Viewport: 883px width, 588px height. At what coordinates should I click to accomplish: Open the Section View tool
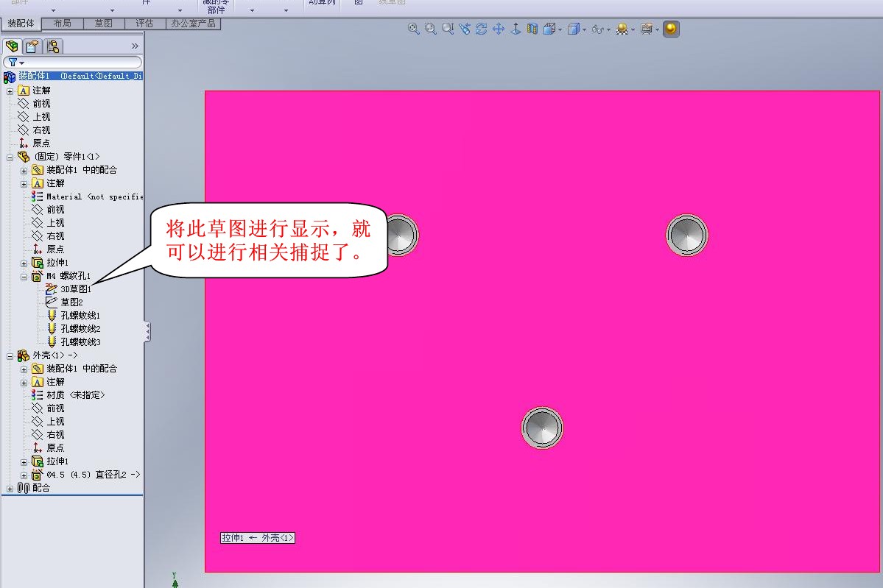tap(532, 29)
